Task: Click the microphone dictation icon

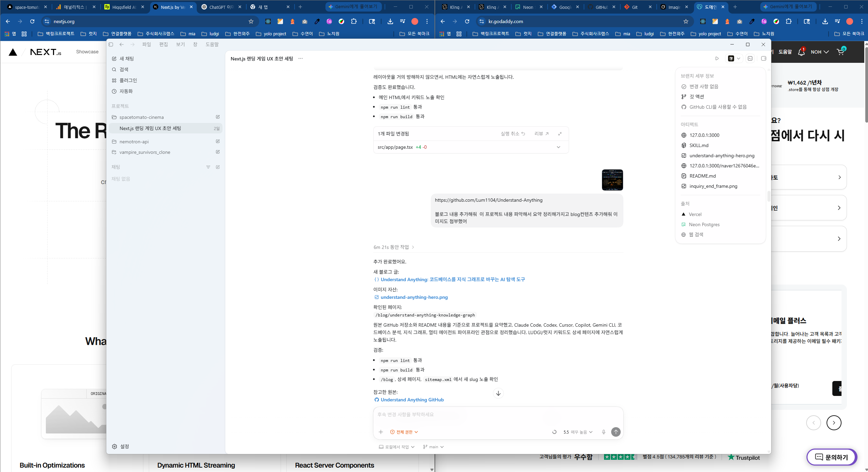Action: click(604, 432)
